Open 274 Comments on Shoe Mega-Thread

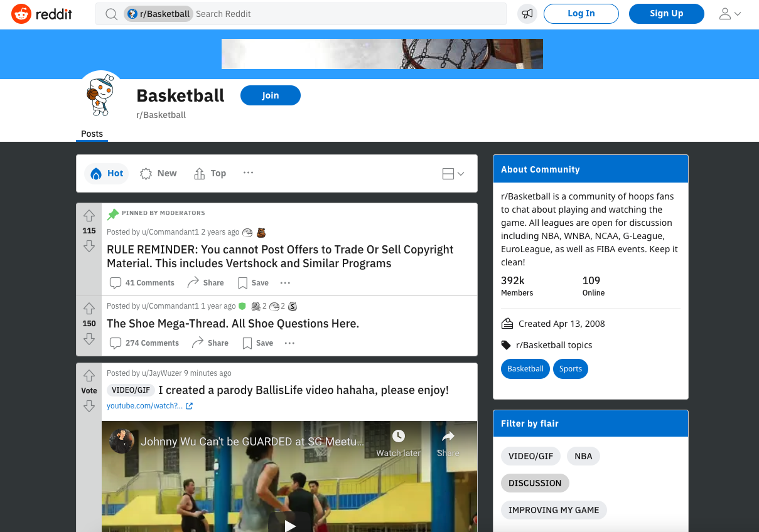144,343
